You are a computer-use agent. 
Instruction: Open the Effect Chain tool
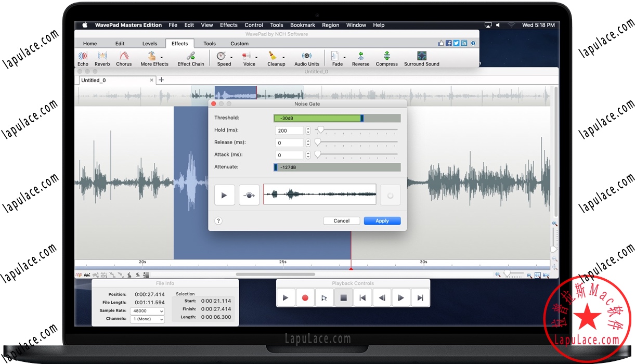190,58
